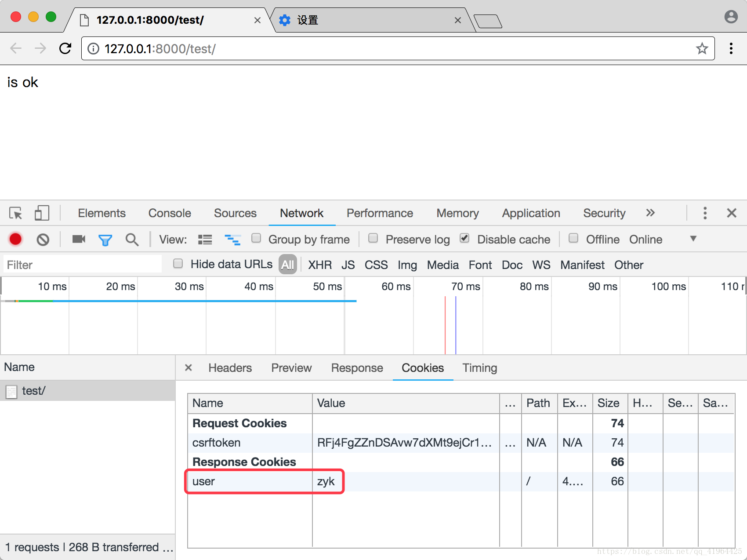The width and height of the screenshot is (747, 560).
Task: Click the csrftoken cookie name cell
Action: (x=250, y=443)
